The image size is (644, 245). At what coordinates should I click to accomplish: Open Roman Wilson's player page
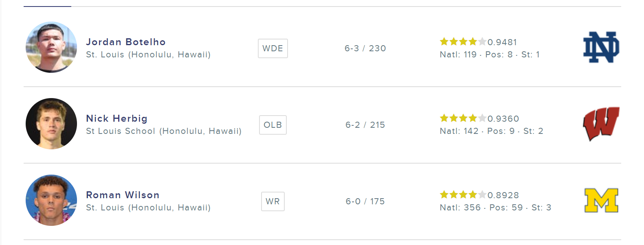123,195
